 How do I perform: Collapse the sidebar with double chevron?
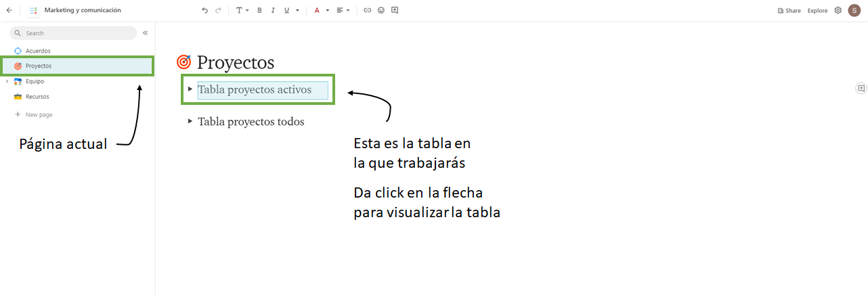tap(145, 32)
